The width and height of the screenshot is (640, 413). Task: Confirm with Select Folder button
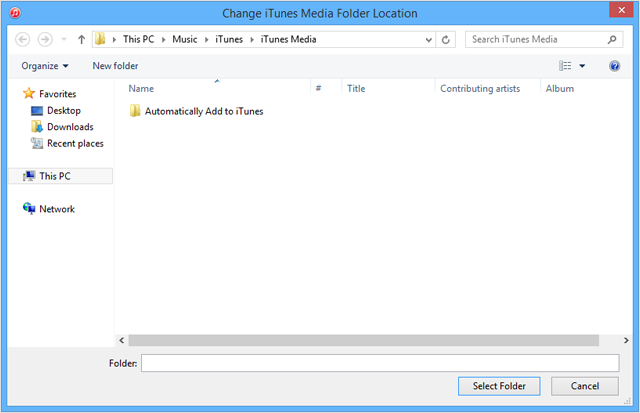click(499, 386)
